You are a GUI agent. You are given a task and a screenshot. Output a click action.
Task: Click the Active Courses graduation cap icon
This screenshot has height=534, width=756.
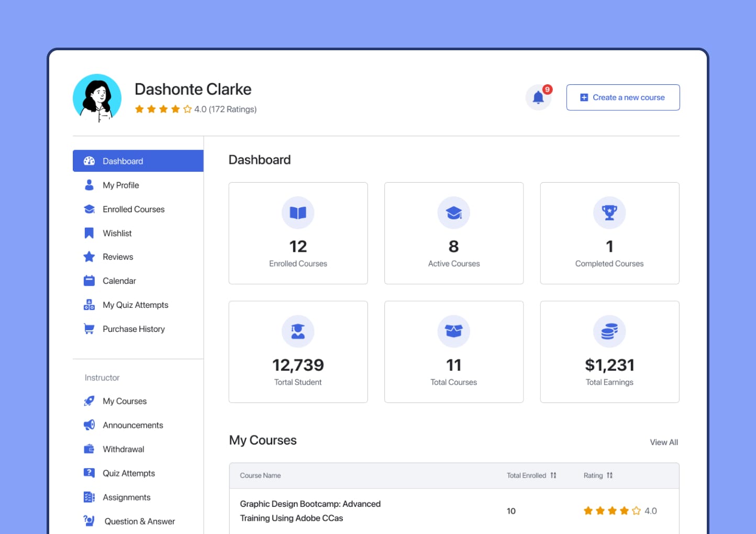(453, 213)
